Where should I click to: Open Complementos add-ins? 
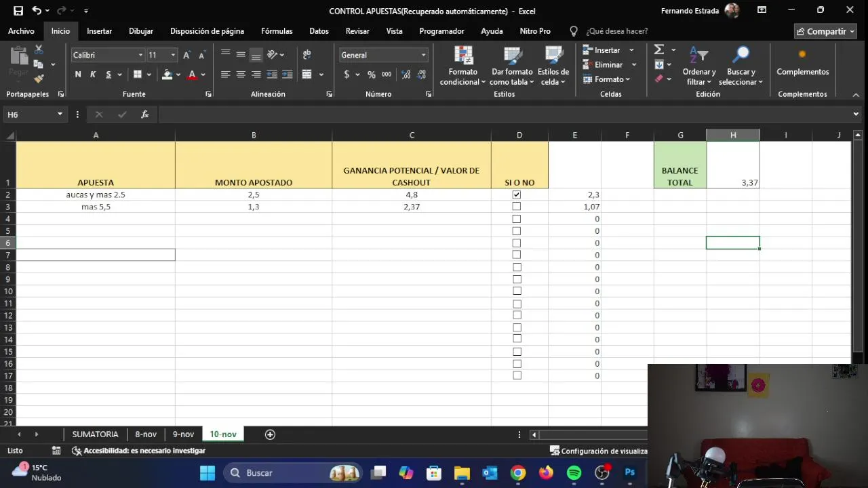click(802, 62)
